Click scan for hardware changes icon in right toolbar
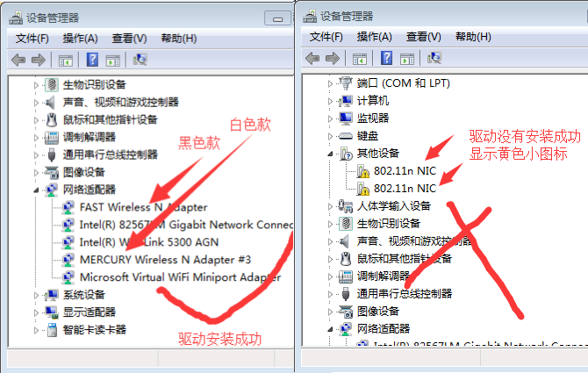The height and width of the screenshot is (373, 588). (434, 58)
